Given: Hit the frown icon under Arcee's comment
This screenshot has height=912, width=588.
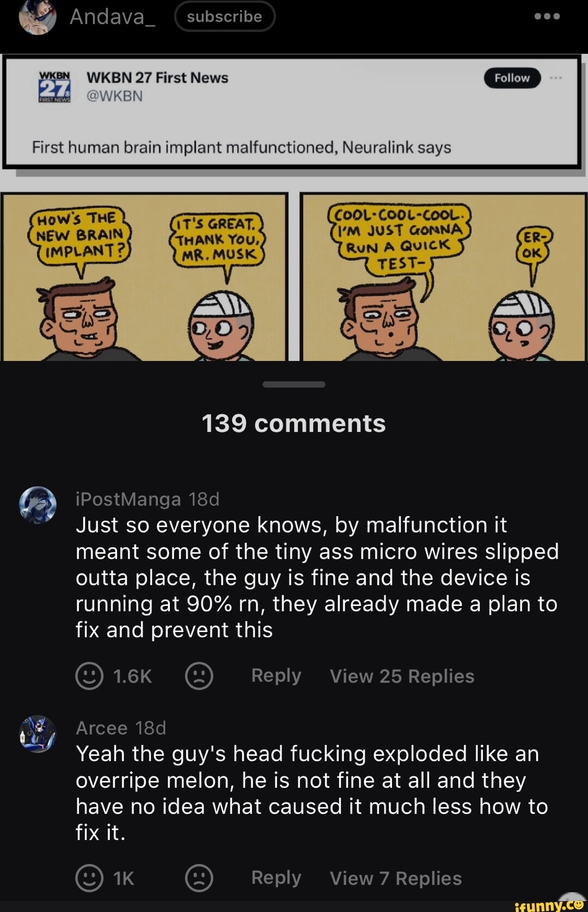Looking at the screenshot, I should tap(198, 878).
